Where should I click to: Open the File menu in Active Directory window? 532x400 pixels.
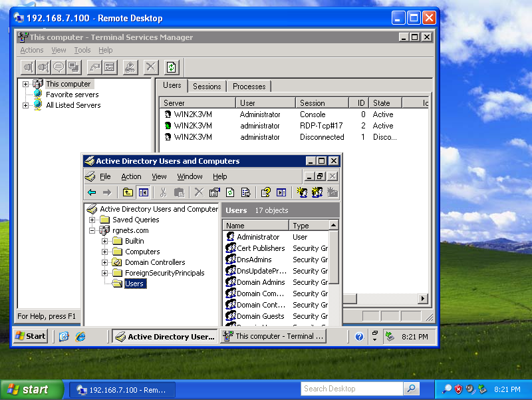(x=105, y=176)
